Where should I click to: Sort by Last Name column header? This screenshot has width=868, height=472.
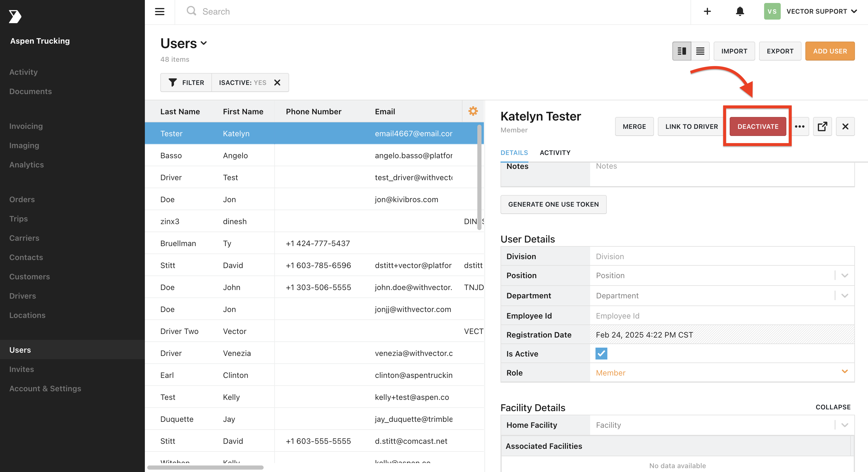[x=180, y=112]
